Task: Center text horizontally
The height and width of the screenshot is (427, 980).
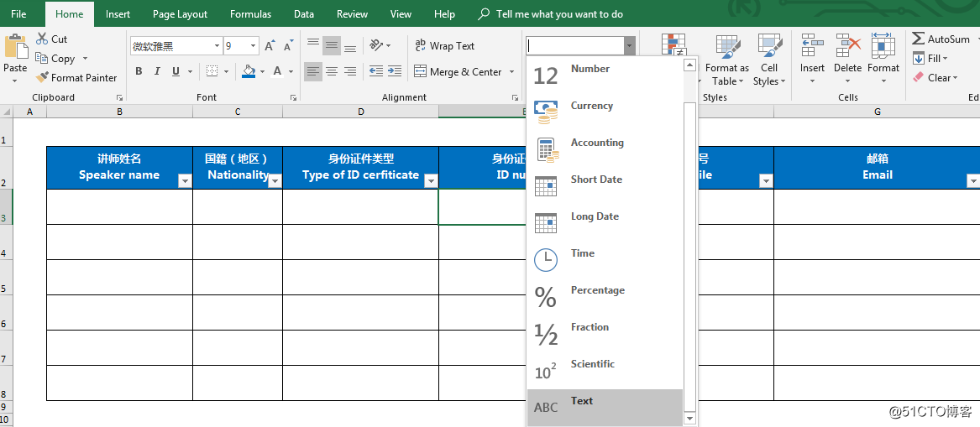Action: tap(332, 71)
